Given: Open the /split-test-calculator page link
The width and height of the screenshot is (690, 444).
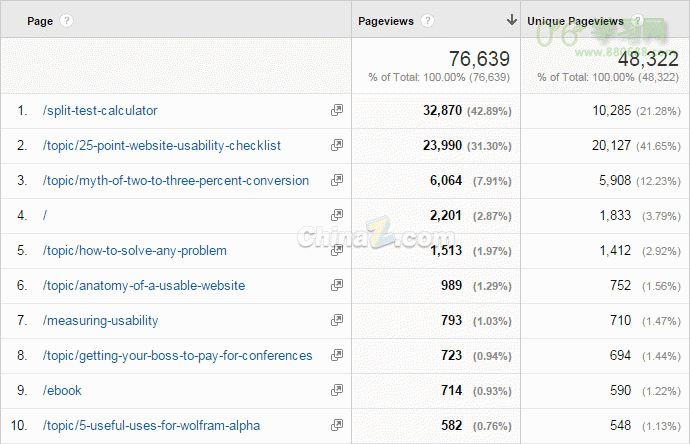Looking at the screenshot, I should [x=100, y=111].
